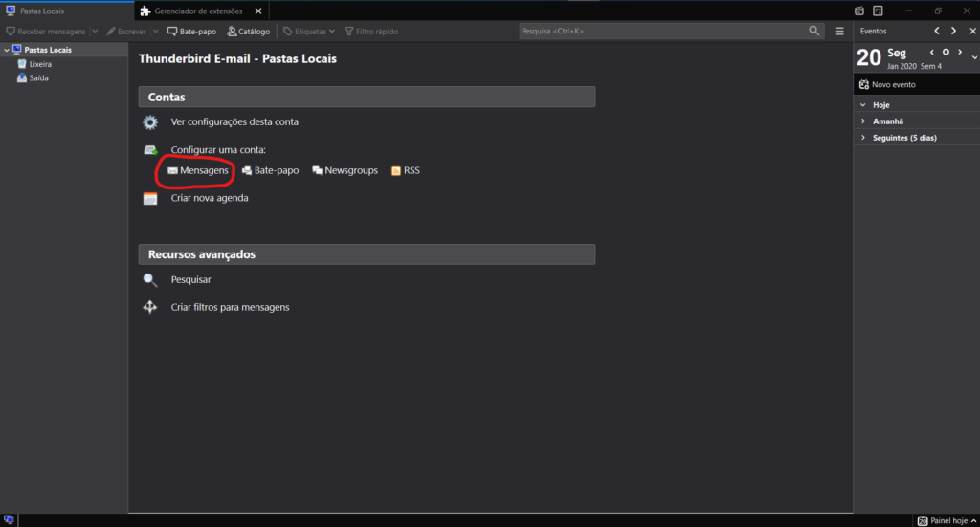The width and height of the screenshot is (980, 527).
Task: Select the Lixeira folder
Action: click(x=40, y=64)
